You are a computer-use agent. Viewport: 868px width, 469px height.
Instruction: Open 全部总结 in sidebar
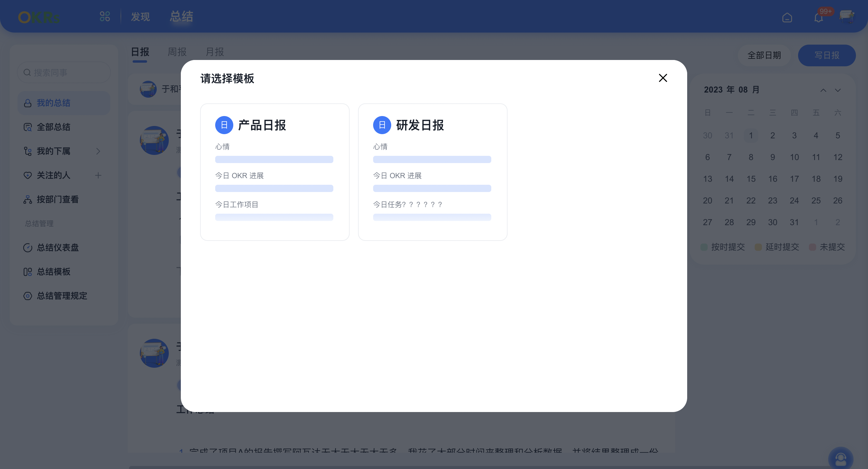pyautogui.click(x=64, y=127)
